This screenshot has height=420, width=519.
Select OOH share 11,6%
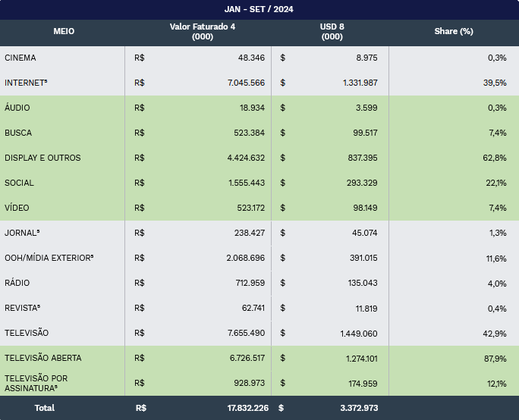pos(496,259)
